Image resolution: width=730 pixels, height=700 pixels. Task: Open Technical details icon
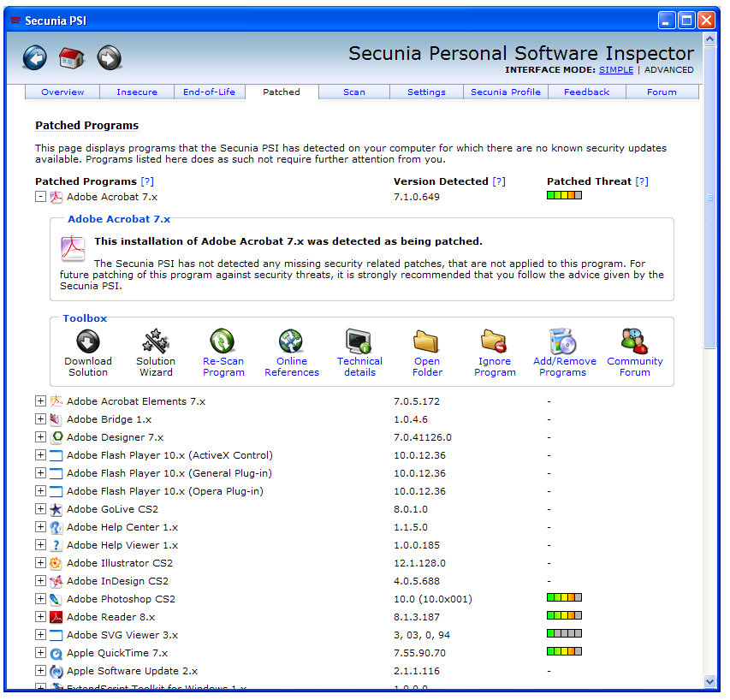pos(359,342)
